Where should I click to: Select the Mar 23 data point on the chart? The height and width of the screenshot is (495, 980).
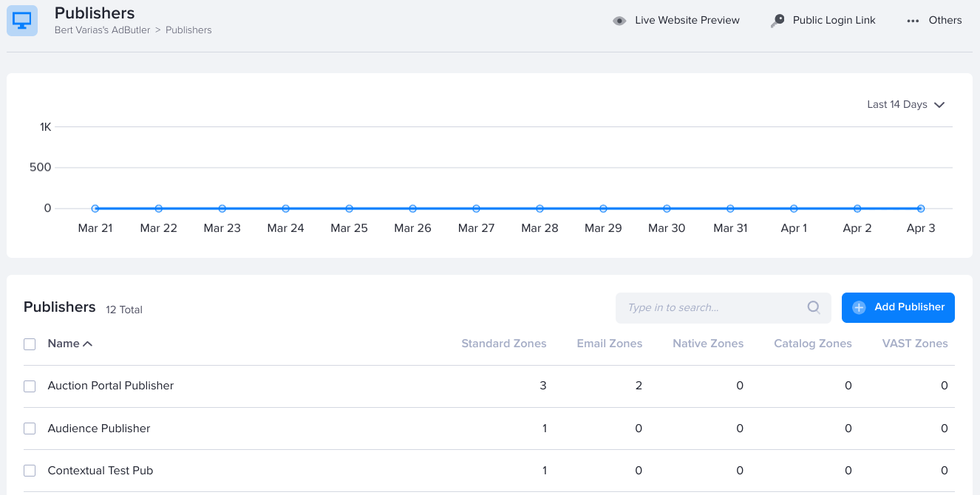(222, 209)
